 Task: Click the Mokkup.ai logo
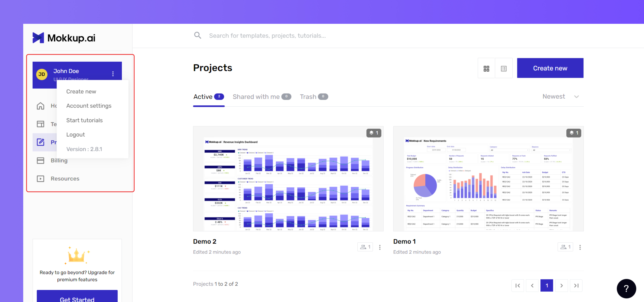[x=64, y=38]
